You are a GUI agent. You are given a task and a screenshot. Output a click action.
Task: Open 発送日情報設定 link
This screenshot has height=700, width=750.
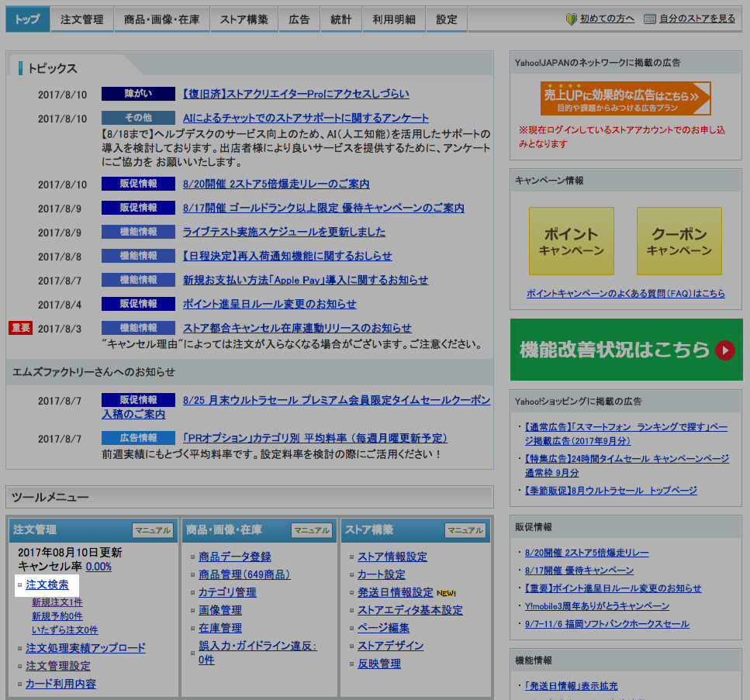click(395, 592)
